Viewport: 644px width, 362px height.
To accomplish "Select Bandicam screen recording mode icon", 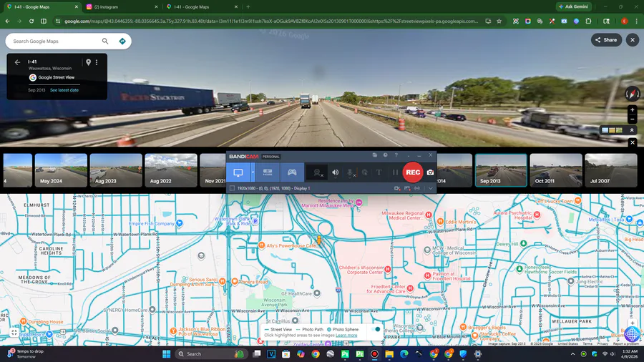I will pos(238,172).
